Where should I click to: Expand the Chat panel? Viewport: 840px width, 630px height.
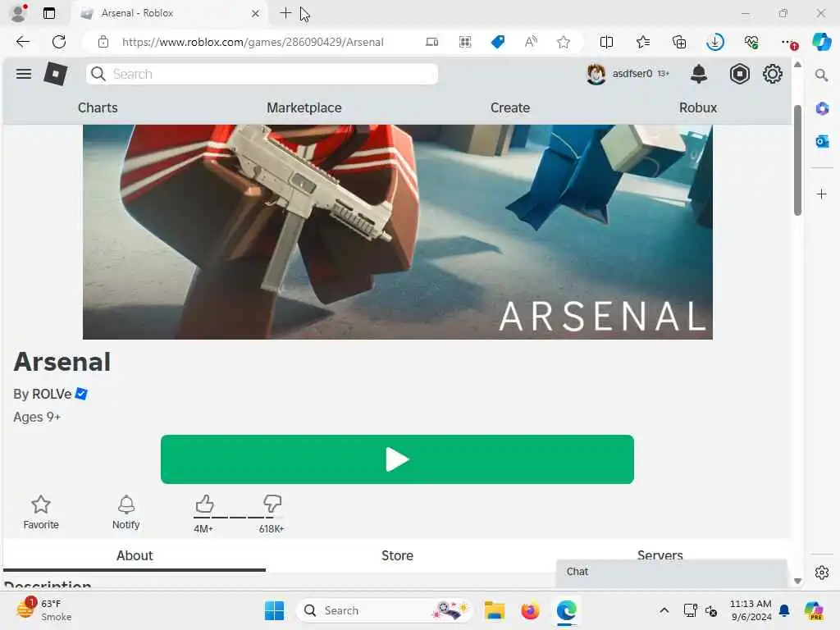pos(671,572)
